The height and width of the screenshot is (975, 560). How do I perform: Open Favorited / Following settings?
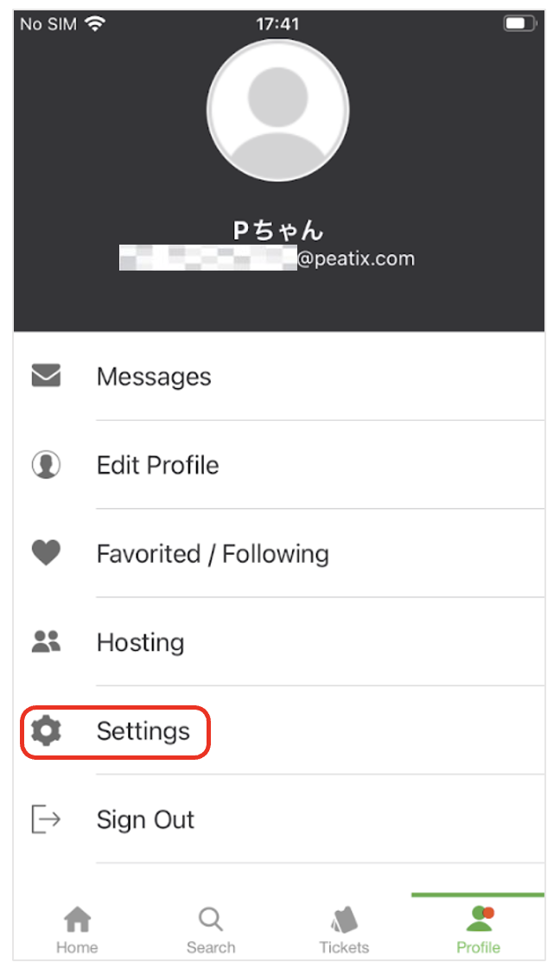click(213, 553)
